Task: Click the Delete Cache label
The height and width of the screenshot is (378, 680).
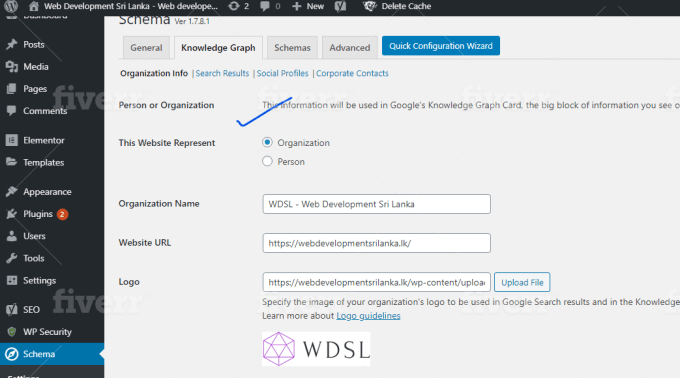Action: tap(406, 6)
